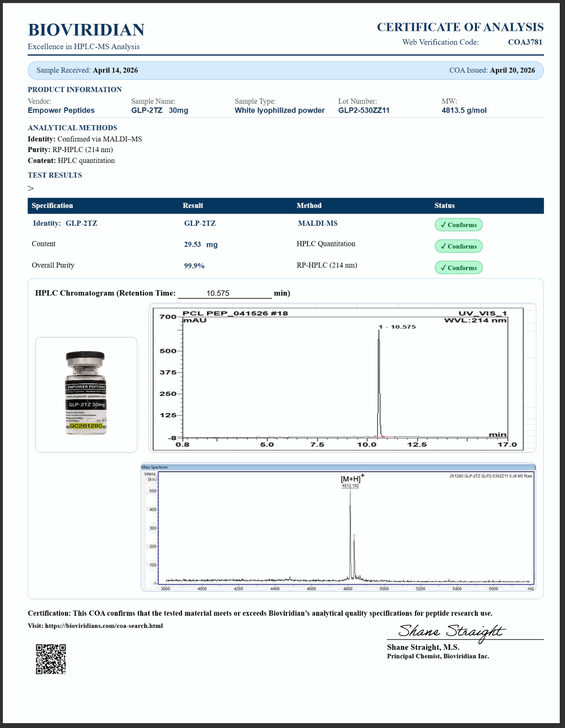Open the bioviridians.com coa-search link
Viewport: 565px width, 728px height.
pos(104,626)
